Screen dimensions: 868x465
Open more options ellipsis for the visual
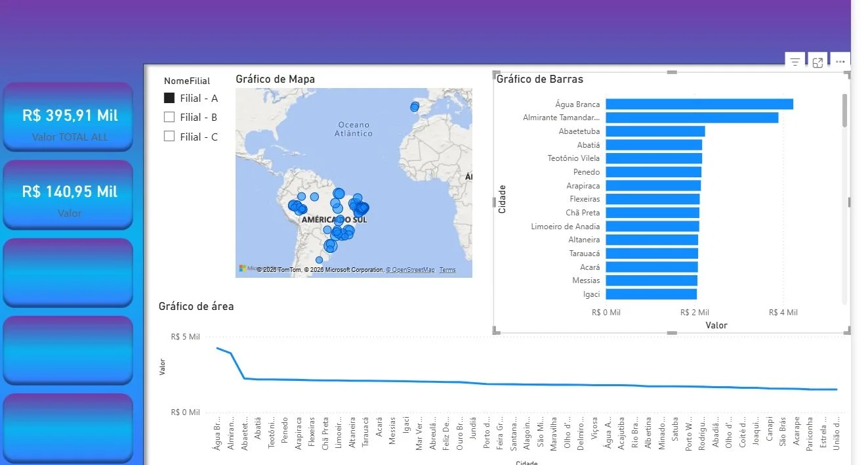coord(840,62)
